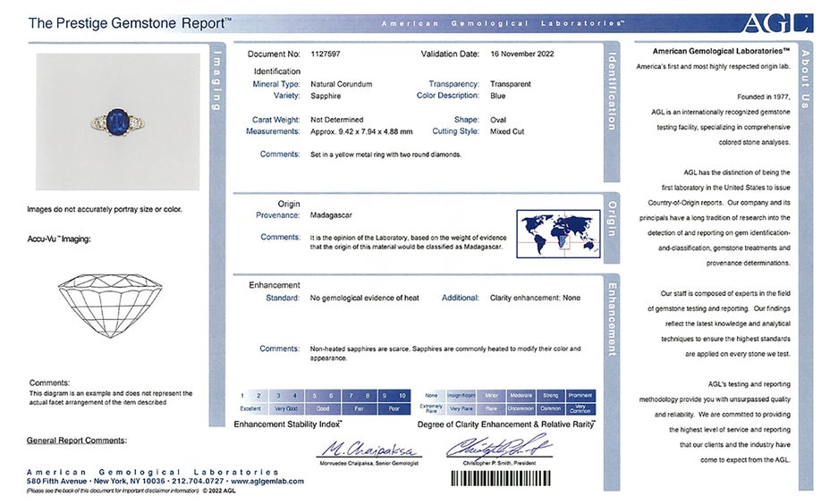The width and height of the screenshot is (830, 504).
Task: Select the vertical About Us tab
Action: 805,80
